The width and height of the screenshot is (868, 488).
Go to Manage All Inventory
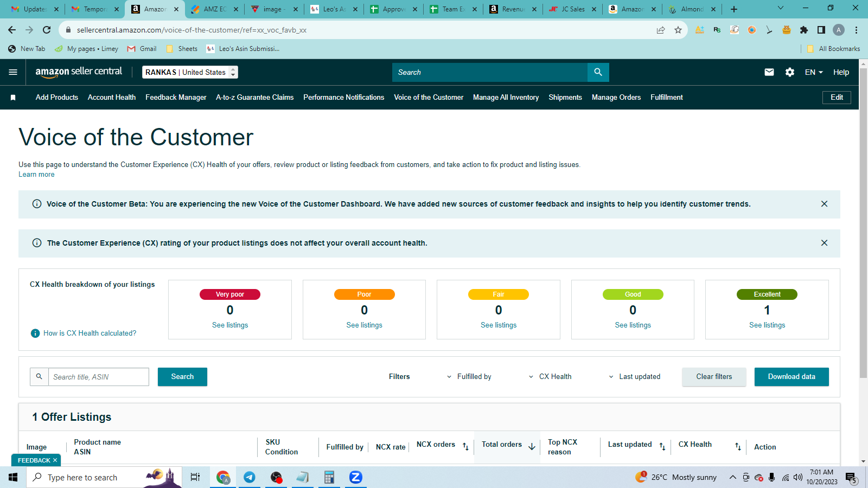[506, 98]
